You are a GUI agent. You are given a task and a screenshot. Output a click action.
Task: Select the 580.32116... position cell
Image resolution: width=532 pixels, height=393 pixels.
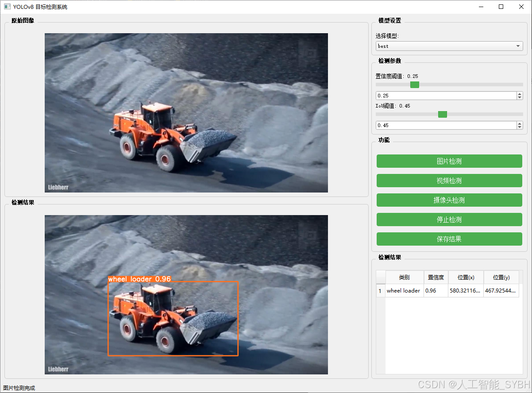[x=466, y=291]
